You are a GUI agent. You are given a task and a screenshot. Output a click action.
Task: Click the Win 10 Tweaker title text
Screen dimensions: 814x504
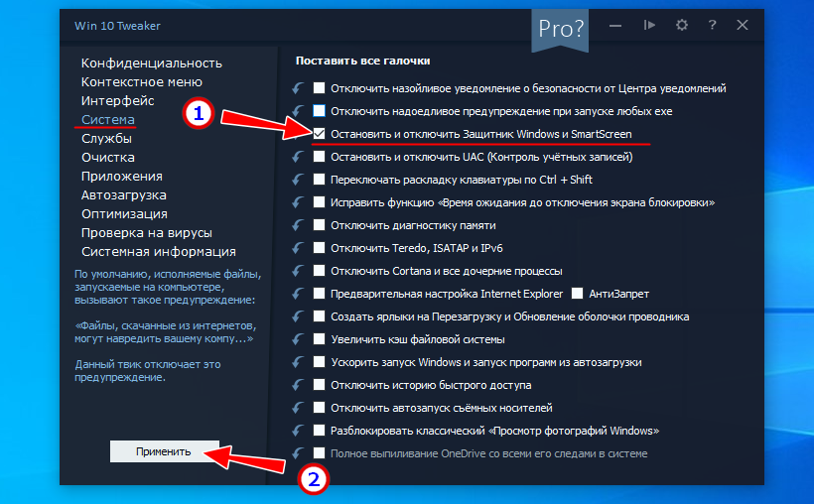coord(117,26)
